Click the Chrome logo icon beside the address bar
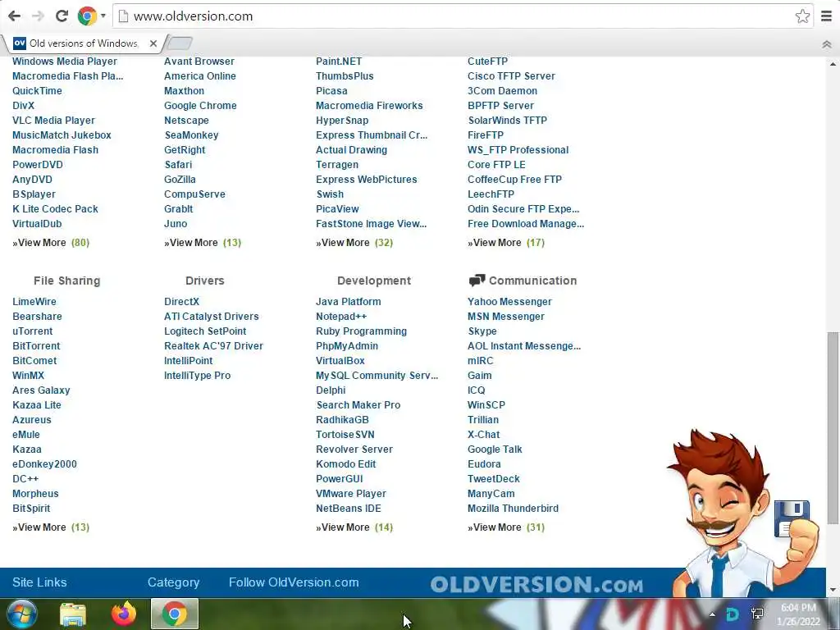Image resolution: width=840 pixels, height=630 pixels. (x=87, y=16)
